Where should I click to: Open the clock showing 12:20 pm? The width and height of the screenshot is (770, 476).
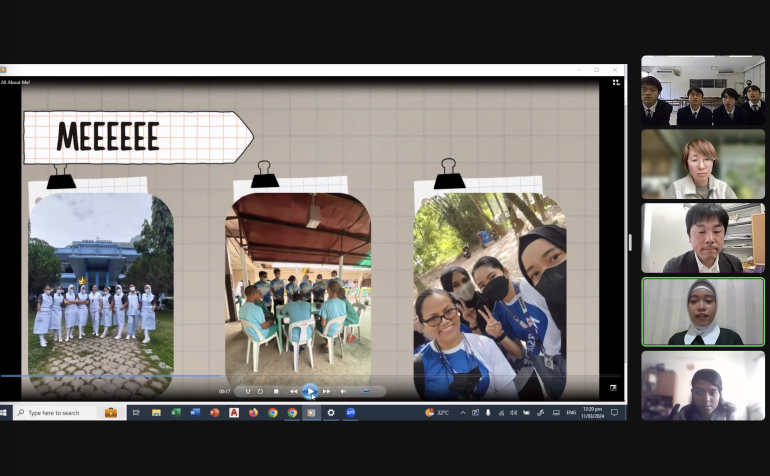[x=592, y=413]
